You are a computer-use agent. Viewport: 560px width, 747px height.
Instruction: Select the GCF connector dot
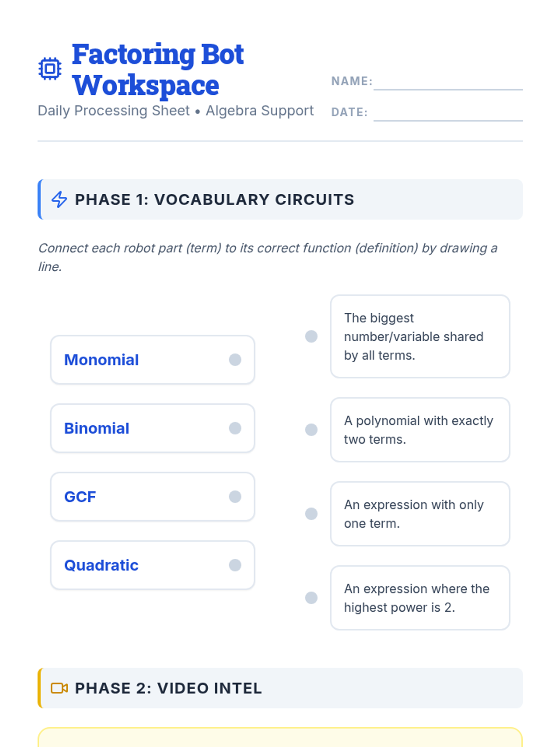(x=235, y=497)
